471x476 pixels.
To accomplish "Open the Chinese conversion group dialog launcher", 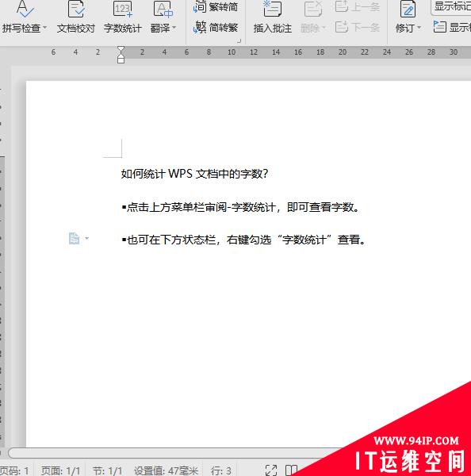I will click(239, 40).
